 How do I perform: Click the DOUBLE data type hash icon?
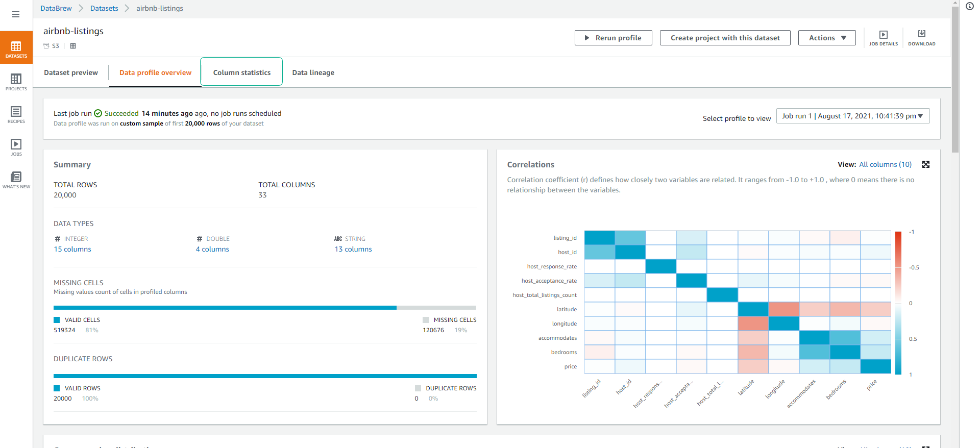(200, 238)
